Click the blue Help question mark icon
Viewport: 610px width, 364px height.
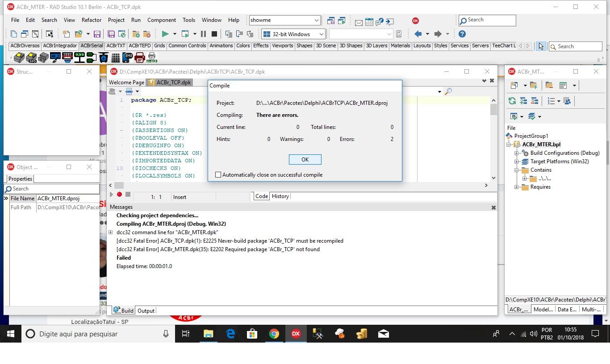(462, 34)
